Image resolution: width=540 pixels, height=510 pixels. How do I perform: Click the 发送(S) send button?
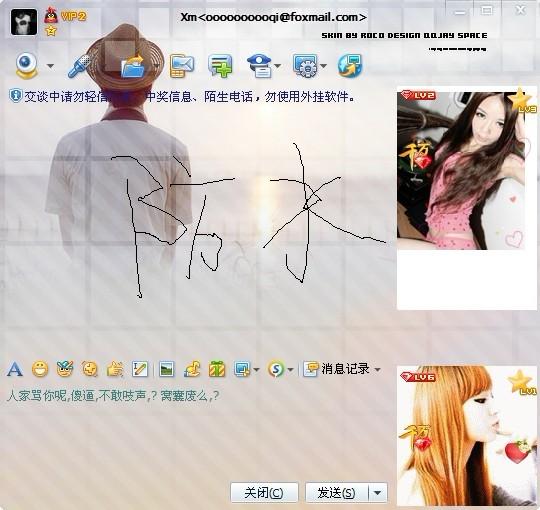coord(336,493)
